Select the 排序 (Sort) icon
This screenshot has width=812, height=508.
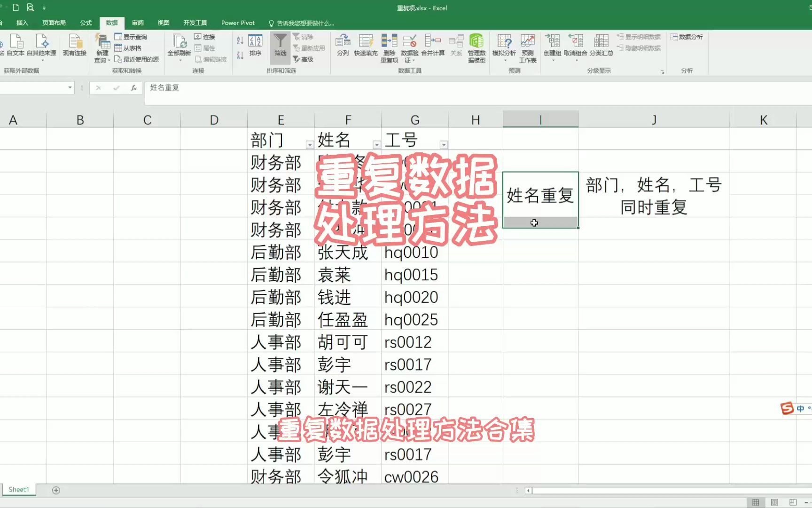pos(254,47)
